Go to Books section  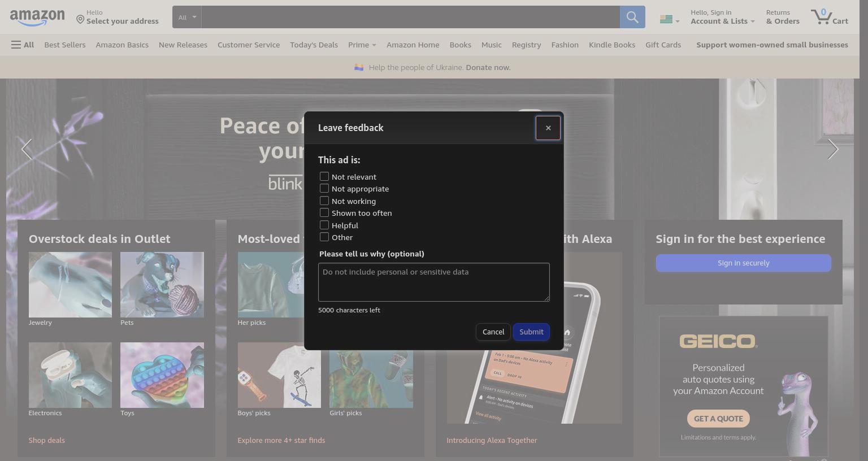(461, 45)
